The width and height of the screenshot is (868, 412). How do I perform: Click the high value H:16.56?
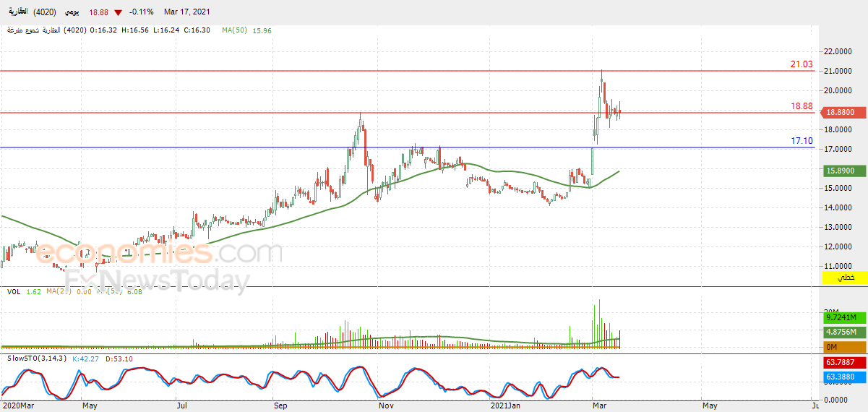tap(135, 30)
